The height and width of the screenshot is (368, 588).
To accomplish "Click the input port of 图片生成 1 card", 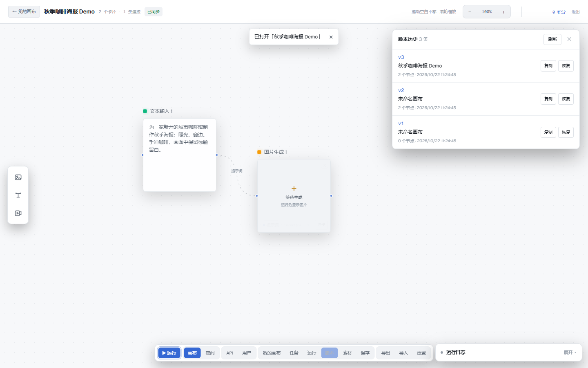I will coord(257,196).
